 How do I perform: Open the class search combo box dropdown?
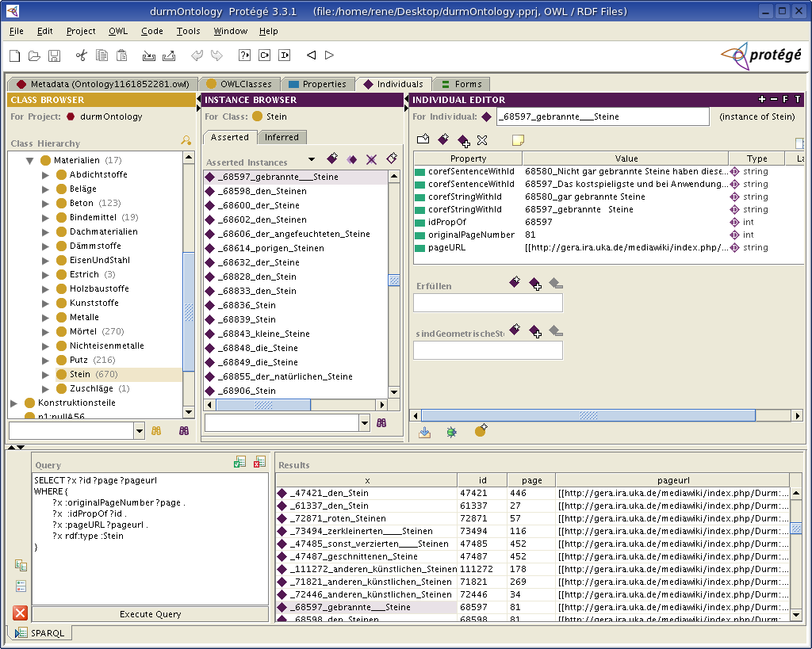click(x=140, y=430)
